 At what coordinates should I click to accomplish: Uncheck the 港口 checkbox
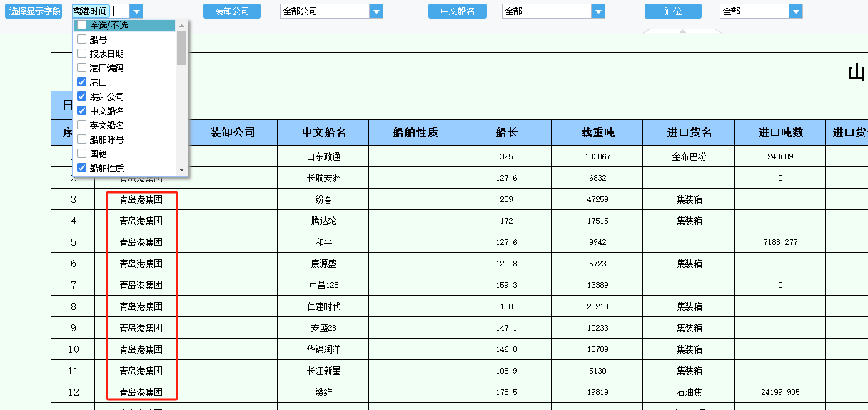(x=81, y=82)
